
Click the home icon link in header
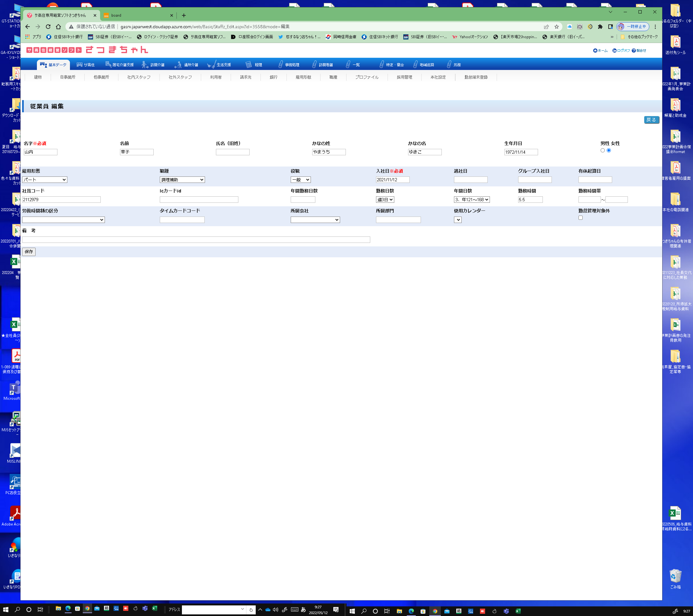point(595,50)
